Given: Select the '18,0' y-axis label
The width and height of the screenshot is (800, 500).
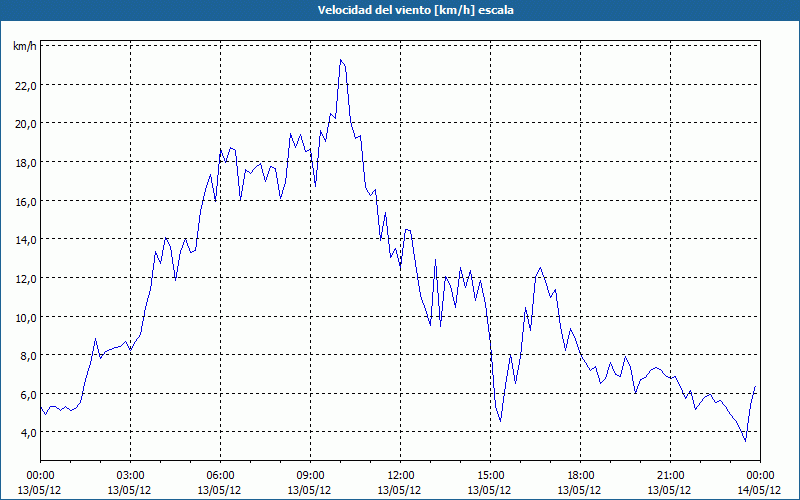Looking at the screenshot, I should (x=25, y=163).
